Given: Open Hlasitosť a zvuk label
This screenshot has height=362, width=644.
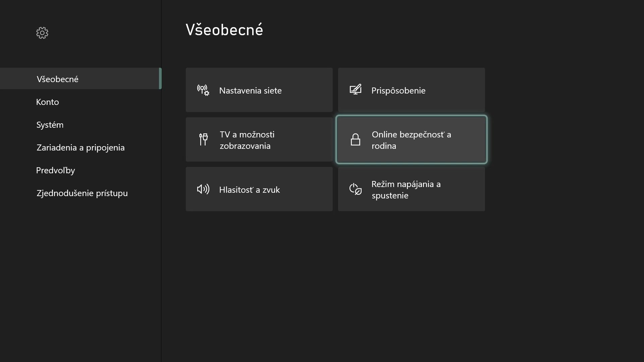Looking at the screenshot, I should tap(249, 189).
